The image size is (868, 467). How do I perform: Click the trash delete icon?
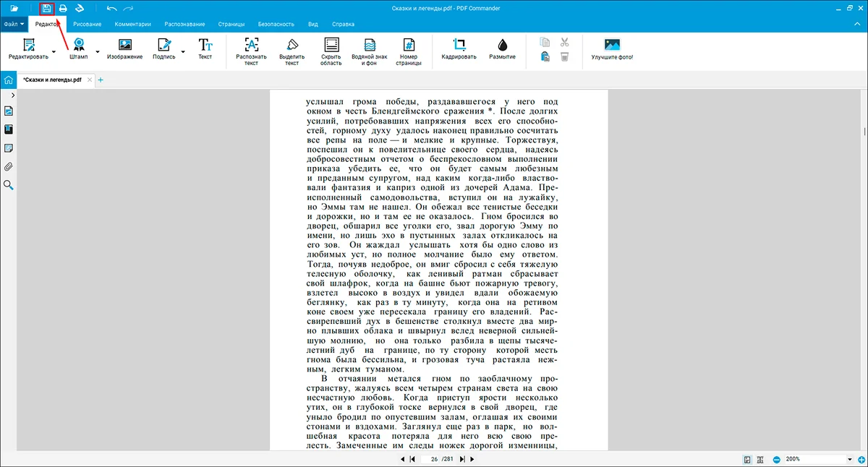(564, 56)
